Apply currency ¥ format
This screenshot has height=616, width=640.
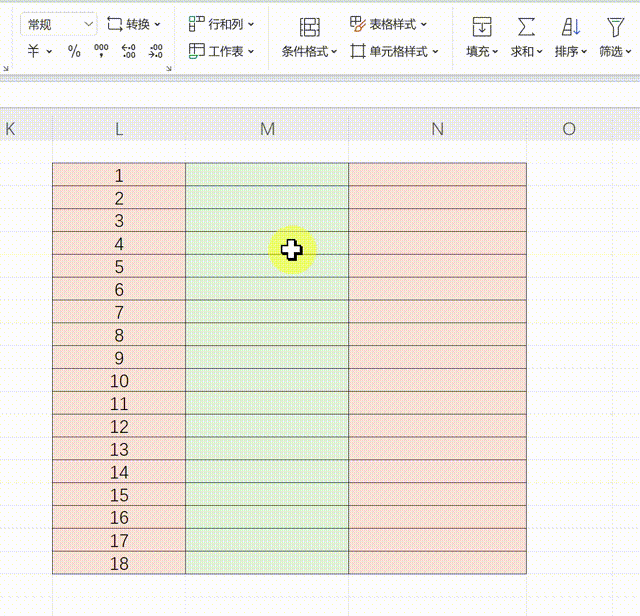33,51
